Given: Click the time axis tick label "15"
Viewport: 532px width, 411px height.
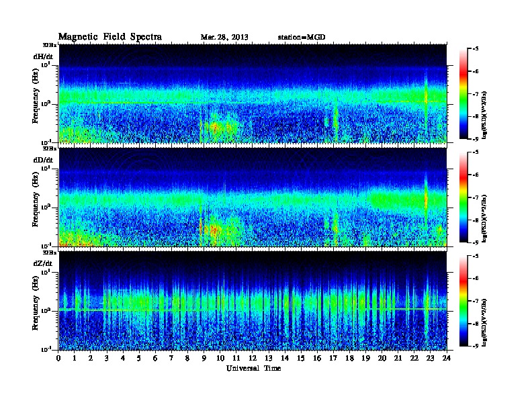Looking at the screenshot, I should (x=302, y=359).
